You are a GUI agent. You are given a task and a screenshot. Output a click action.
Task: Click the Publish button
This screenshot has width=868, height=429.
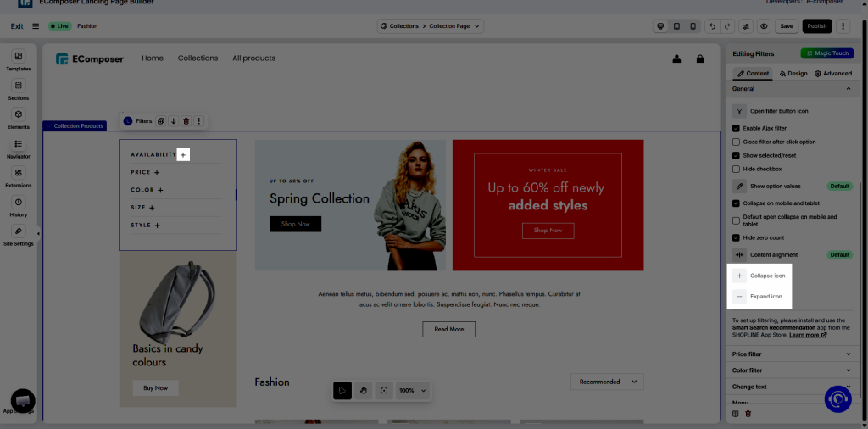coord(817,26)
